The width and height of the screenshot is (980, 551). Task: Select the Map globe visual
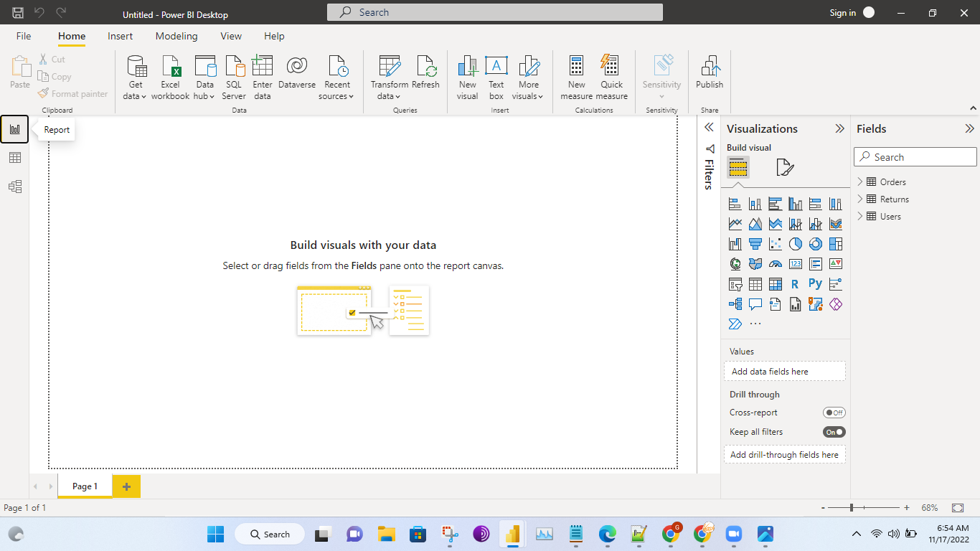735,264
